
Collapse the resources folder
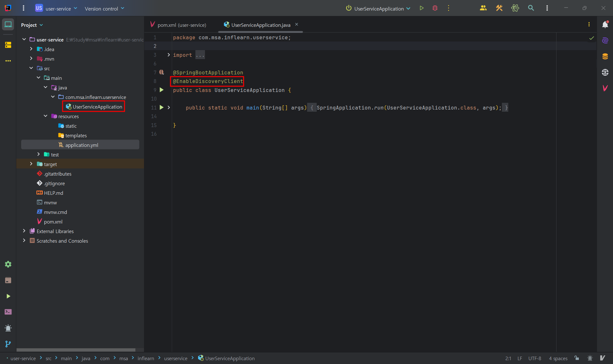tap(45, 116)
